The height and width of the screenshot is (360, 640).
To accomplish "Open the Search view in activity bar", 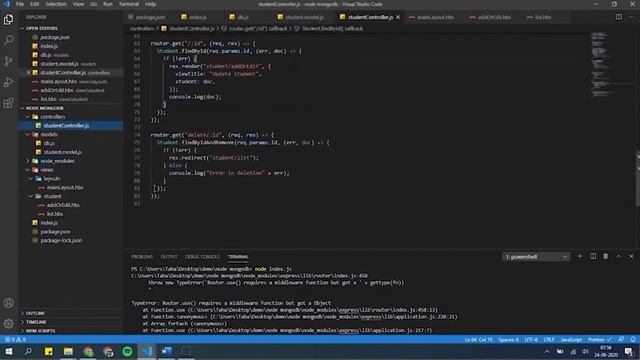I will [x=8, y=40].
